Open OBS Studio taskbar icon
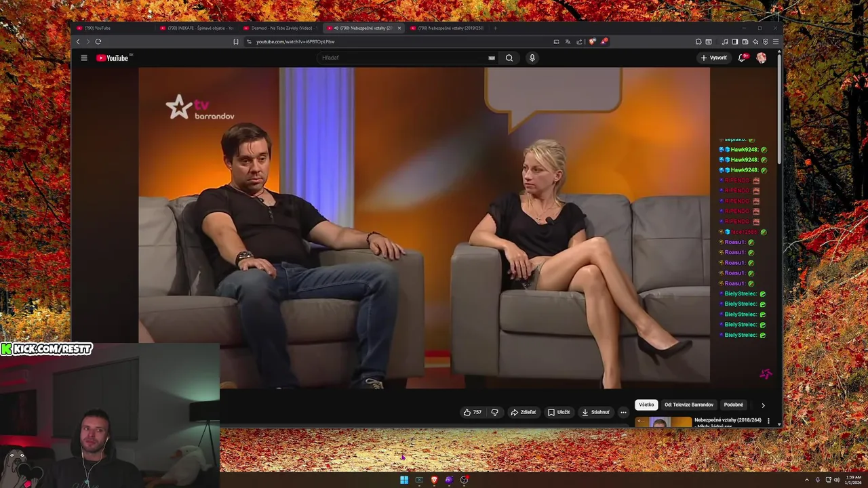The image size is (868, 488). 464,480
